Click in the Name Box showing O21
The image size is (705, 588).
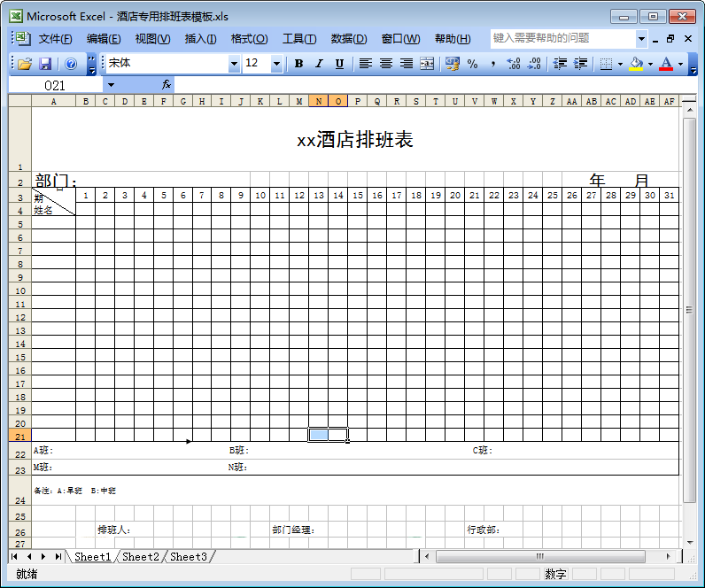(x=55, y=85)
